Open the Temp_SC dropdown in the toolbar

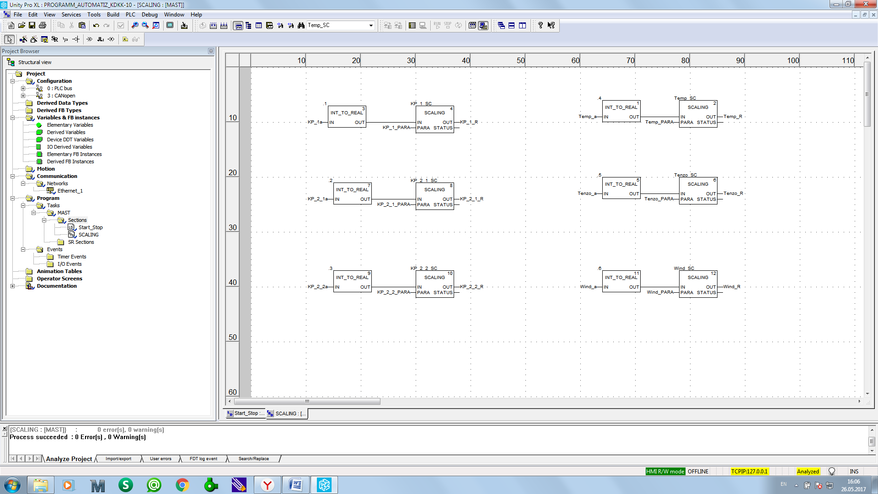[371, 26]
